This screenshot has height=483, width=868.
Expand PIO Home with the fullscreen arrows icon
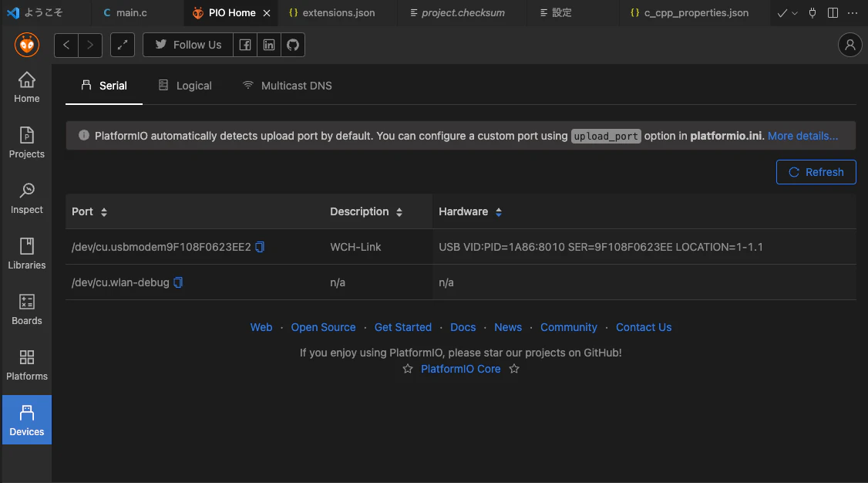click(x=123, y=45)
